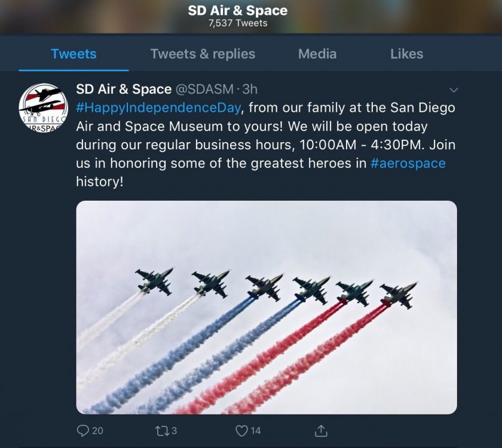Open the share menu via the upload arrow icon

pos(321,430)
